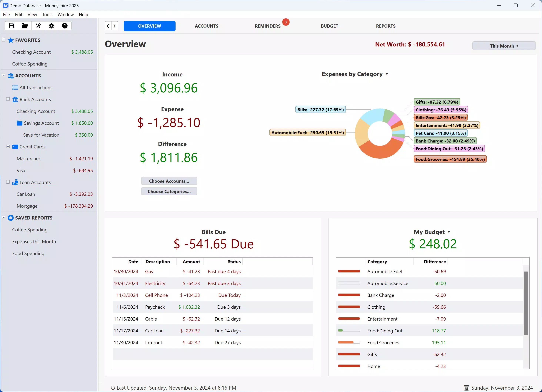
Task: Click the Food:Groceries budget progress bar
Action: tap(349, 342)
